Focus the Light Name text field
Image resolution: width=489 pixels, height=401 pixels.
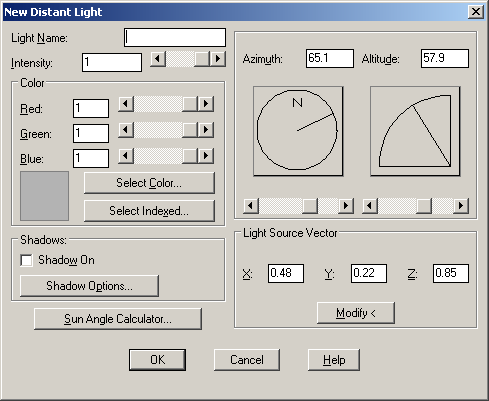pyautogui.click(x=175, y=37)
